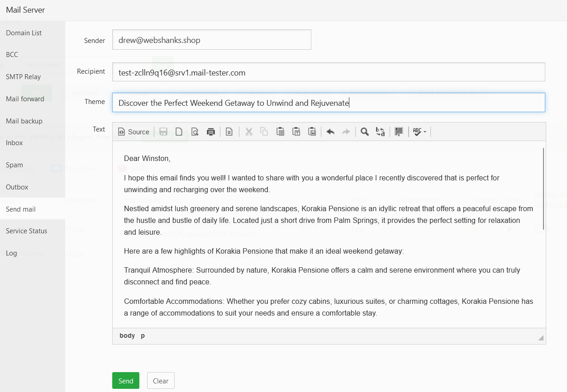Select the Send mail sidebar item
The height and width of the screenshot is (392, 567).
point(33,209)
